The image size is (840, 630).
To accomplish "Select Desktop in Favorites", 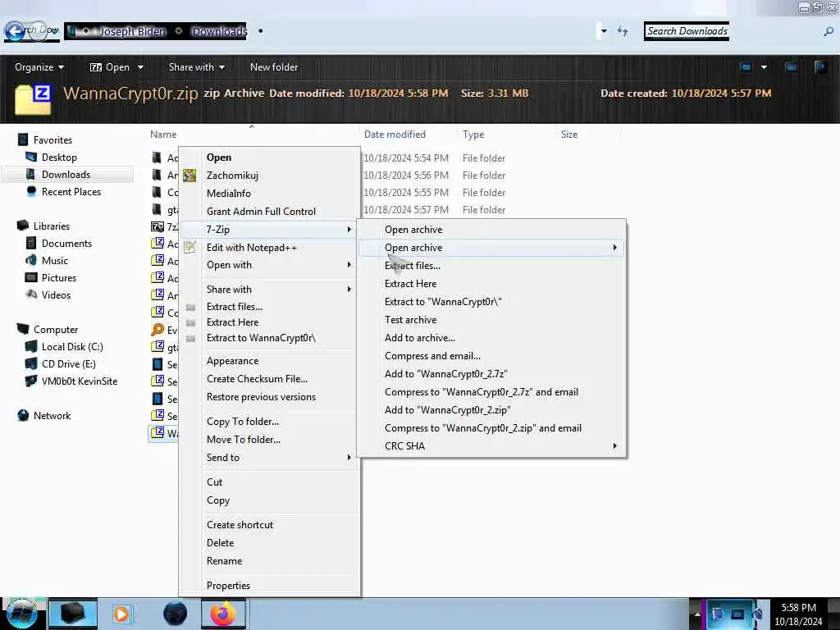I will click(x=59, y=157).
